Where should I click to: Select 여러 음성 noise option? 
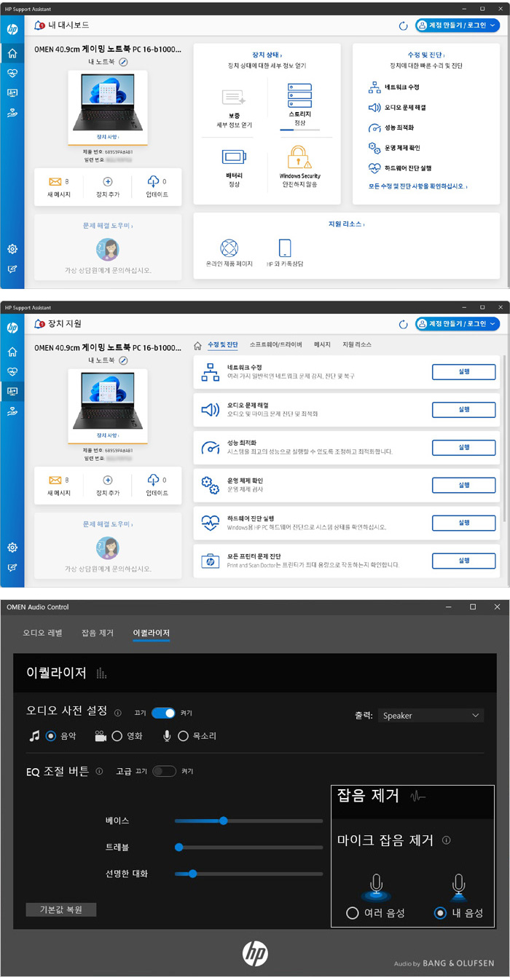click(x=353, y=912)
